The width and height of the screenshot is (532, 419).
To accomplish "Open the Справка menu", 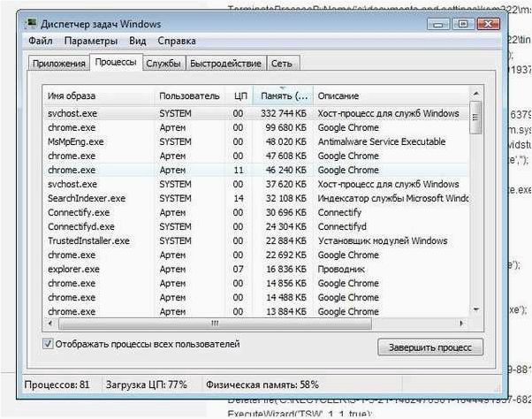I will tap(177, 41).
